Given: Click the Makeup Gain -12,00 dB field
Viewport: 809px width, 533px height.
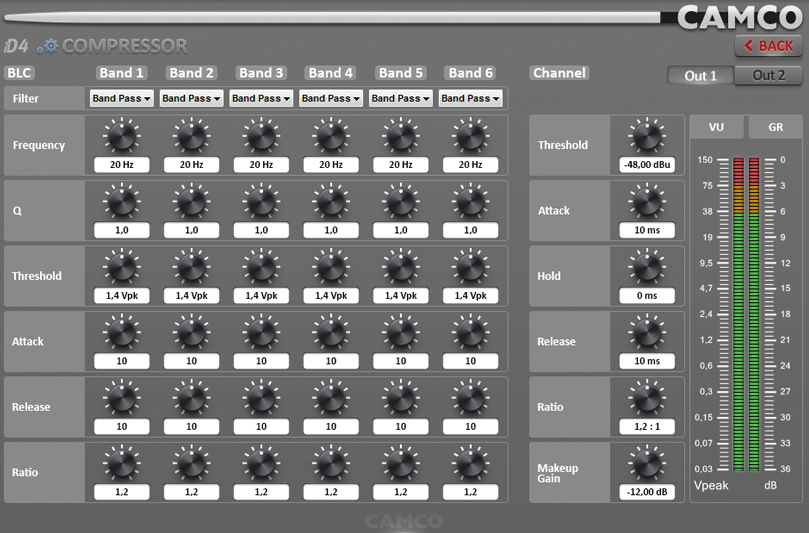Looking at the screenshot, I should click(647, 492).
